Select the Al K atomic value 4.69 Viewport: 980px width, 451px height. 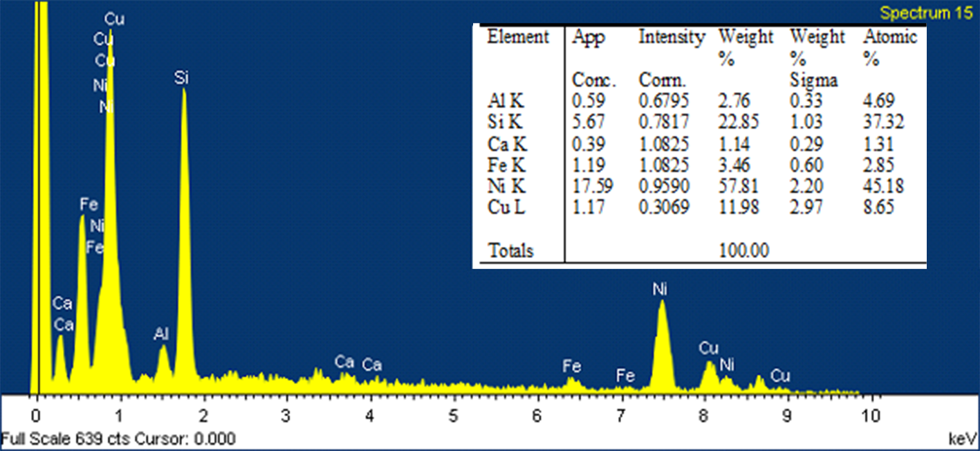click(x=879, y=101)
